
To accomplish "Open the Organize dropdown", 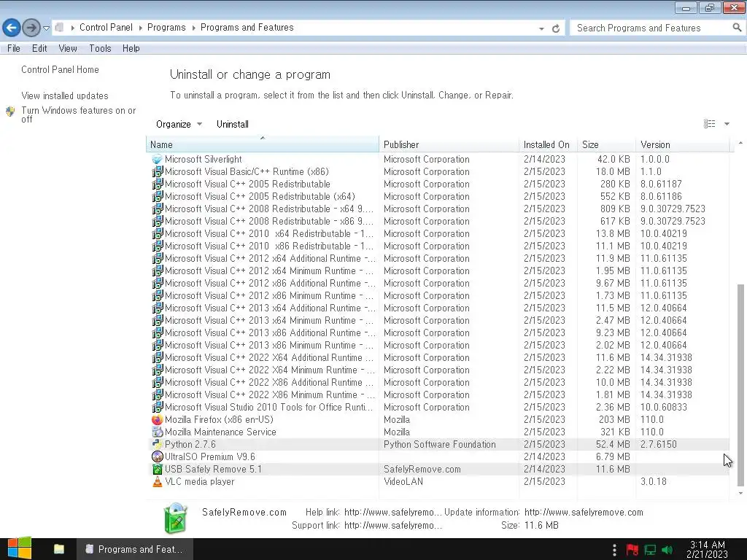I will pos(179,124).
